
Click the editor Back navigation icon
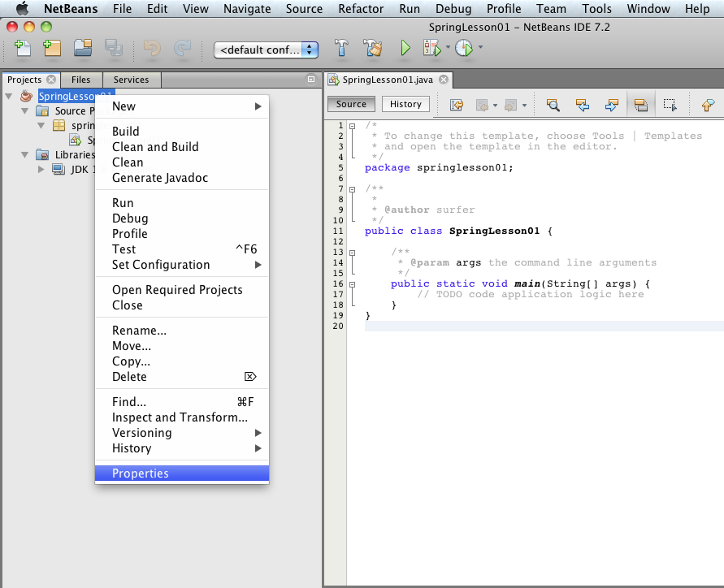click(482, 106)
